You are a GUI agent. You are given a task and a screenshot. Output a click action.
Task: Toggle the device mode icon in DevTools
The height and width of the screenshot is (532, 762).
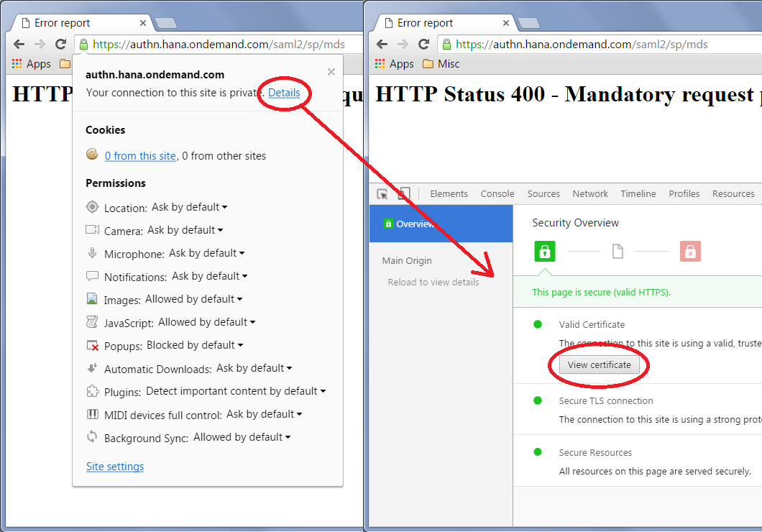pos(404,194)
